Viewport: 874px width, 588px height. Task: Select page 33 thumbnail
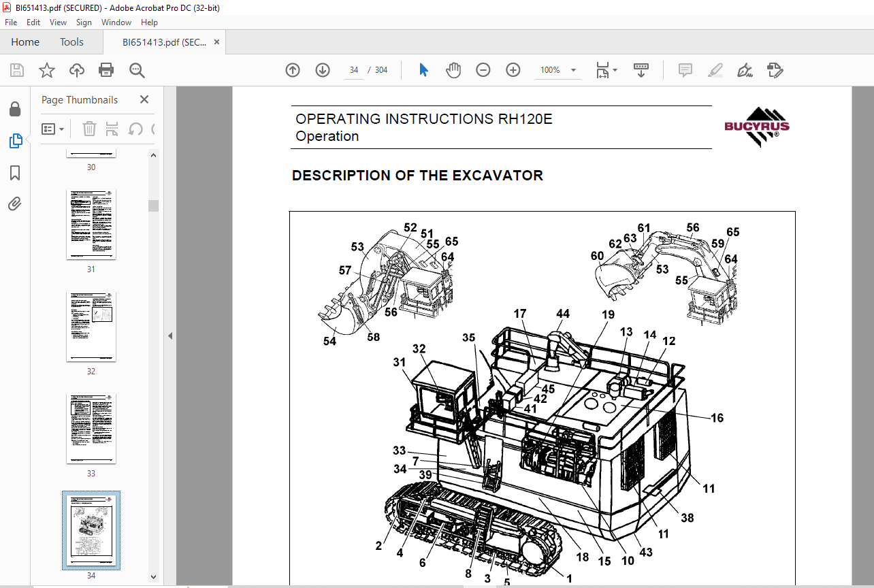tap(91, 429)
